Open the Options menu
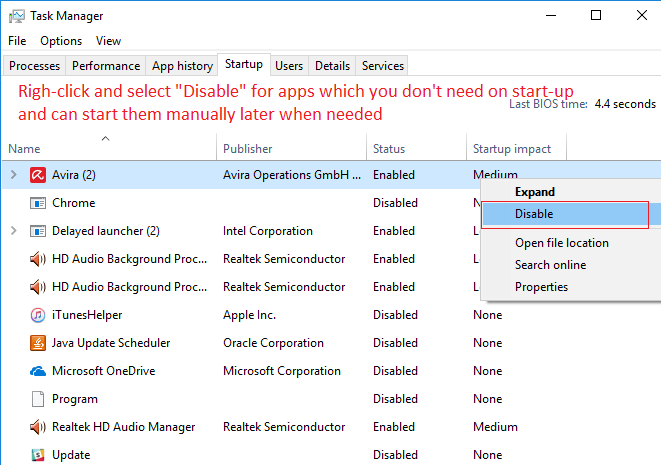Image resolution: width=661 pixels, height=465 pixels. 61,41
